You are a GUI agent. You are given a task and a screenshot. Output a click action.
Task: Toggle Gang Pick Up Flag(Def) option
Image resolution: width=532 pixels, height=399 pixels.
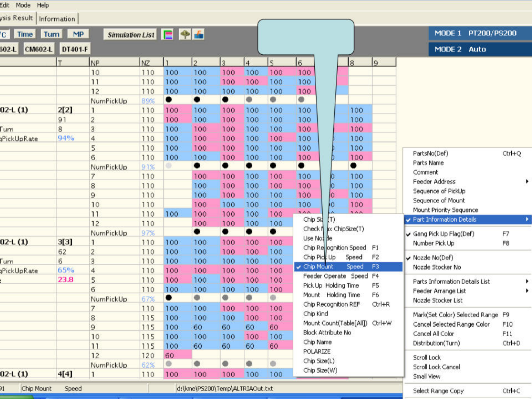pyautogui.click(x=443, y=234)
